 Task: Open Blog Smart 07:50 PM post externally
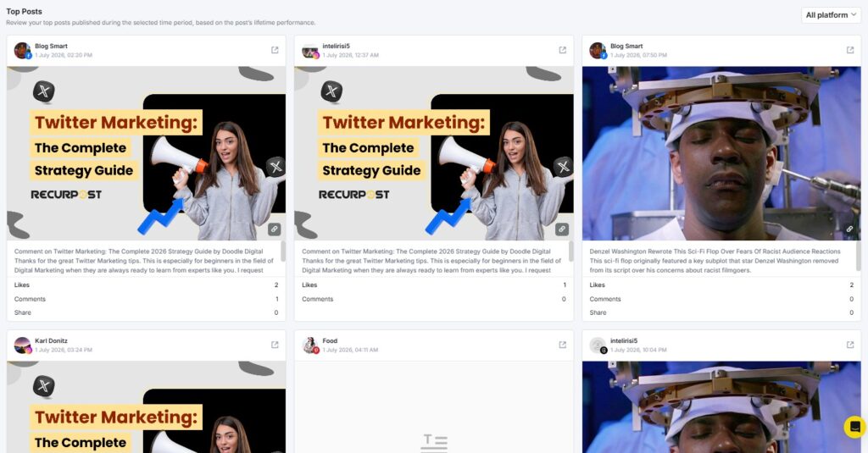[849, 50]
